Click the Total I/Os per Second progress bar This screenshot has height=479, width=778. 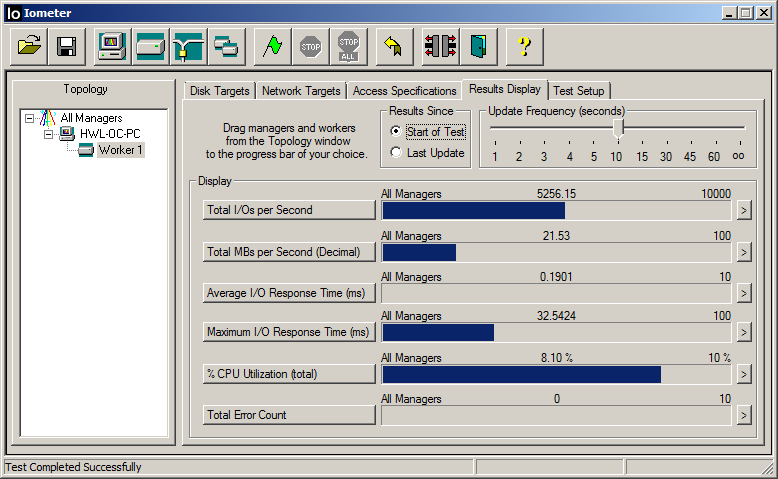click(556, 210)
